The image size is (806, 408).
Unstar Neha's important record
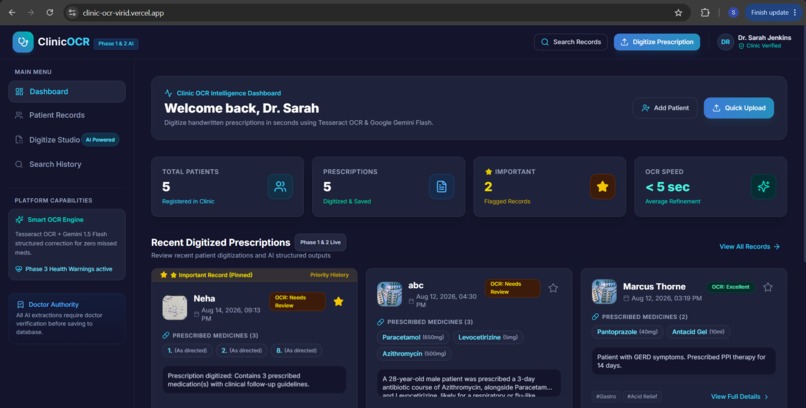point(338,302)
